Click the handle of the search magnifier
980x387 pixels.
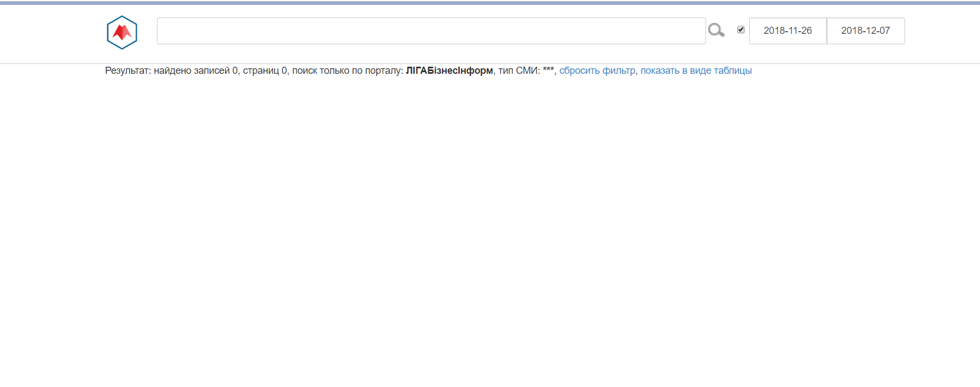click(x=721, y=34)
